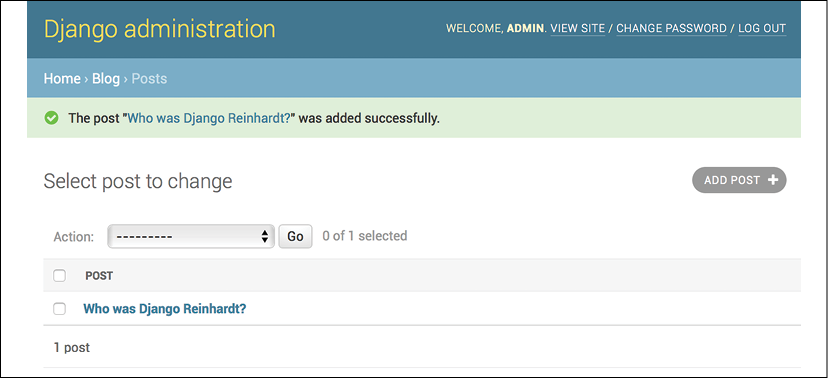Open the Action dropdown menu
The height and width of the screenshot is (378, 828).
(191, 237)
